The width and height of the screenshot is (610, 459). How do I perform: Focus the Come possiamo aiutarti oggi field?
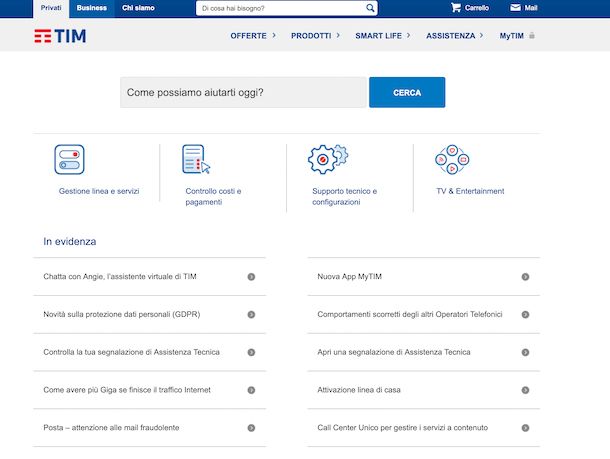pyautogui.click(x=243, y=92)
